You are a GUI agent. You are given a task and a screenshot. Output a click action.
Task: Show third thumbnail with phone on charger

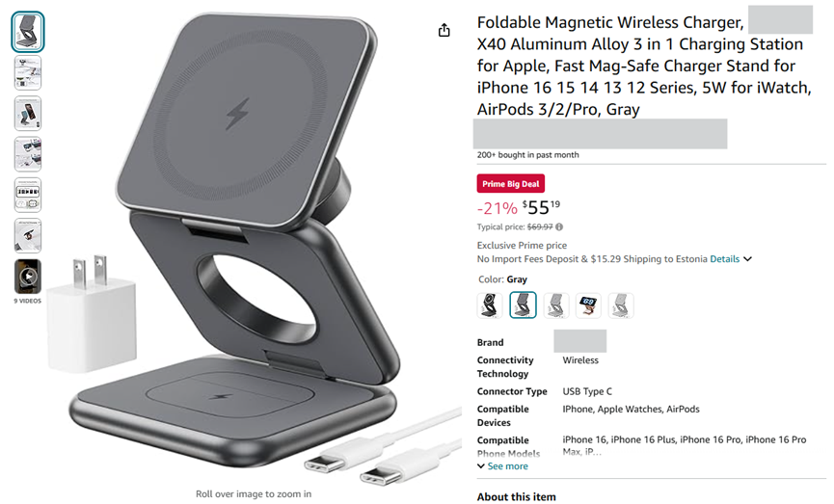pos(28,114)
